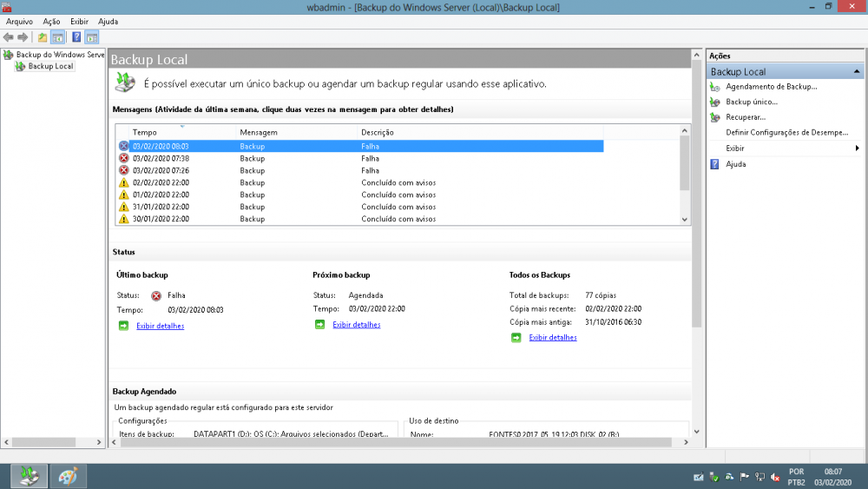868x489 pixels.
Task: Click the Backup Local header icon
Action: [x=124, y=82]
